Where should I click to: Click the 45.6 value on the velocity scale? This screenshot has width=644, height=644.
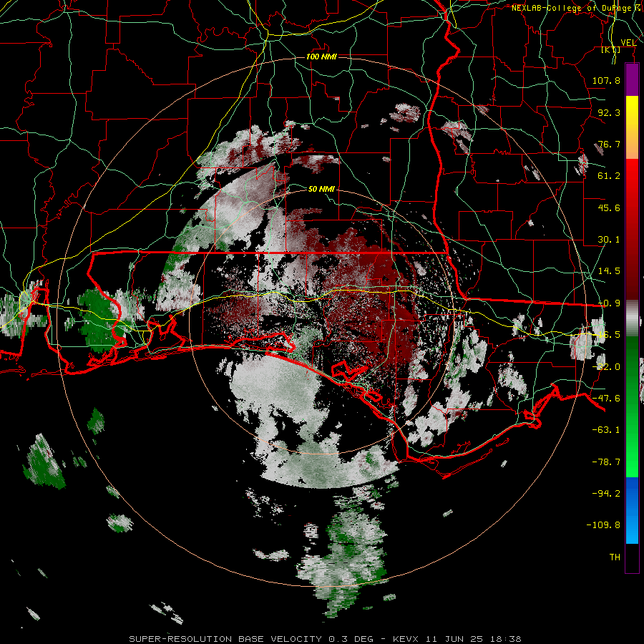pyautogui.click(x=609, y=208)
